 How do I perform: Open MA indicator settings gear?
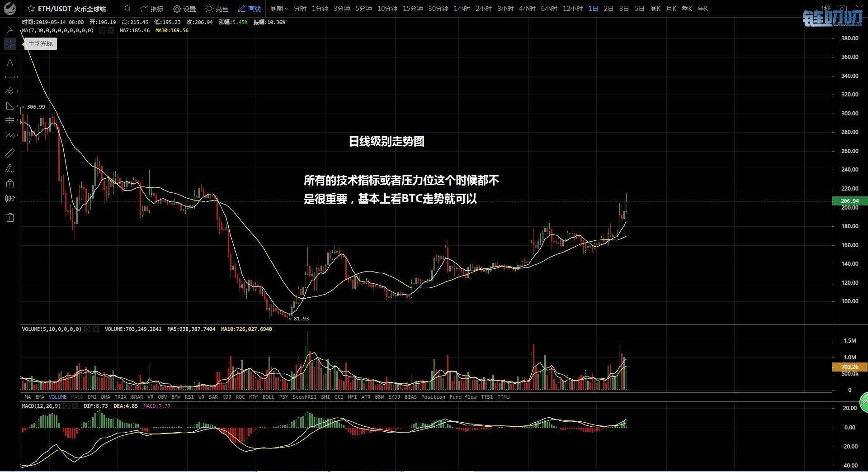(x=102, y=30)
